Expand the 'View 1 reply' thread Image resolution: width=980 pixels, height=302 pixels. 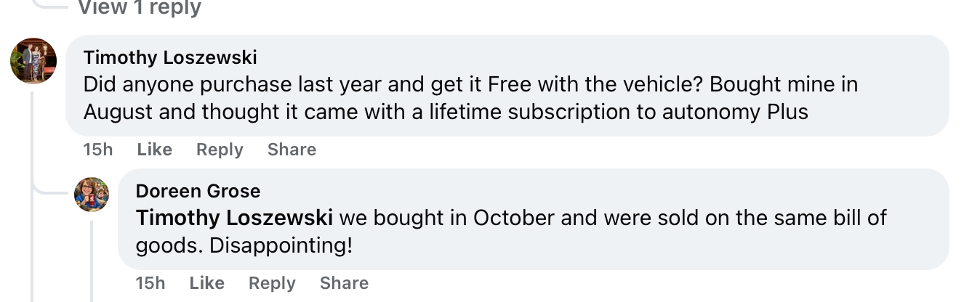139,8
